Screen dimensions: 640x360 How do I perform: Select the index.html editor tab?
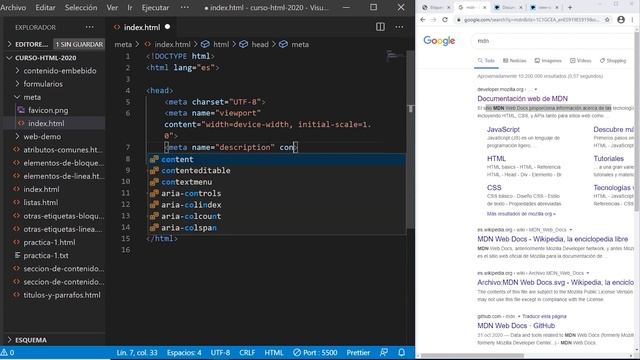coord(142,27)
